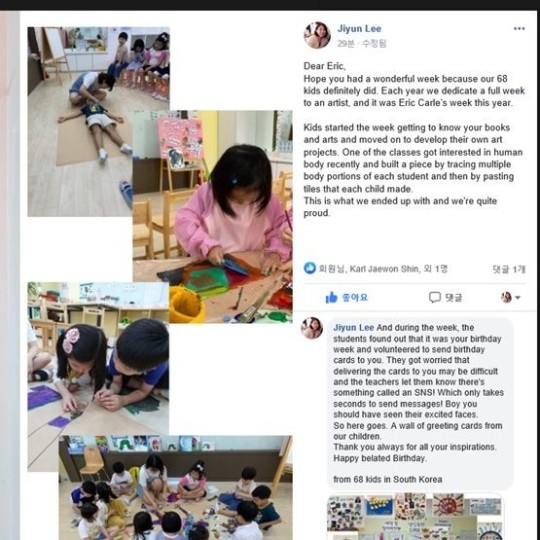Open Jiyun Lee's name link in comment

[353, 327]
